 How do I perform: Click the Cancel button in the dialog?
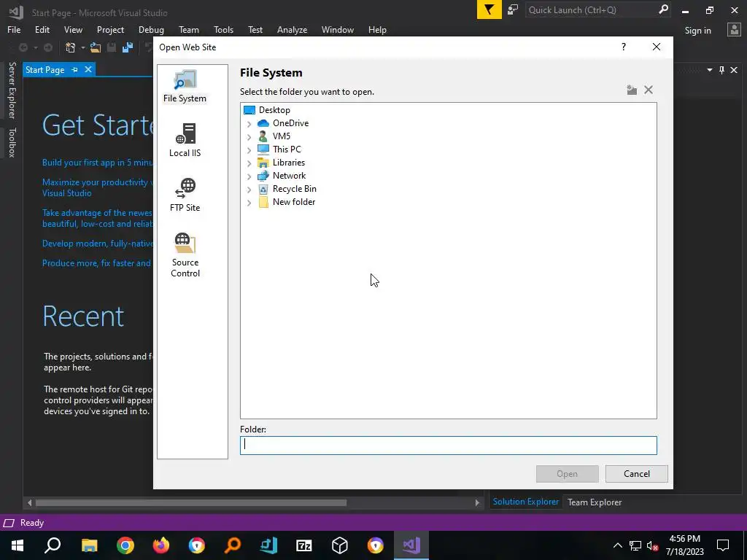tap(636, 474)
